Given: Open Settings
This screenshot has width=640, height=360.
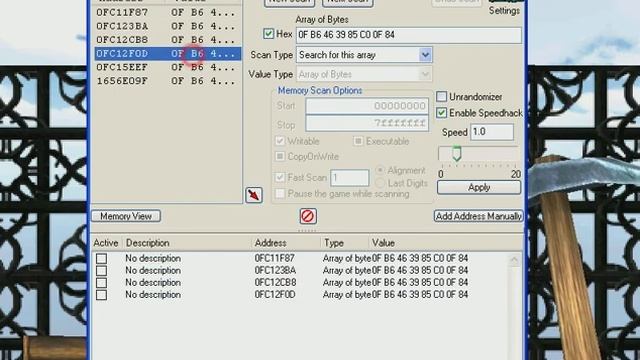Looking at the screenshot, I should pos(504,11).
